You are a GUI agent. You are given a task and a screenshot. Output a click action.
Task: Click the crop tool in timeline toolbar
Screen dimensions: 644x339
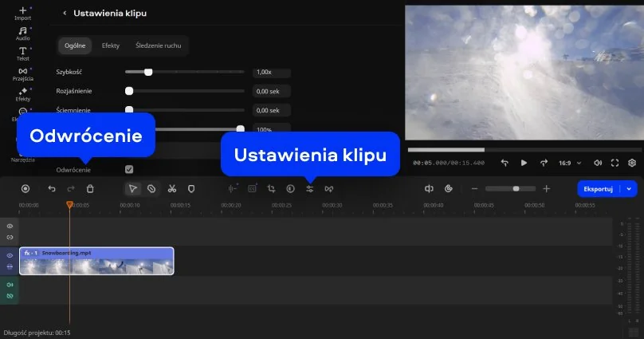click(x=271, y=189)
